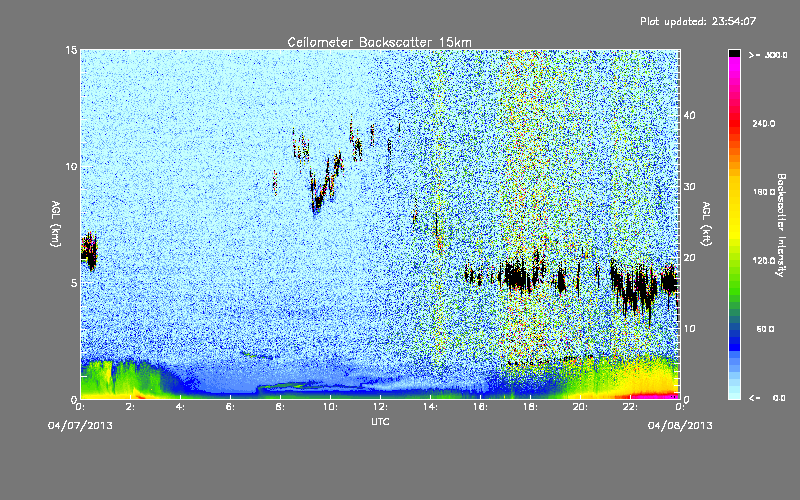The width and height of the screenshot is (800, 500).
Task: Click the '180.0' colorbar tick label
Action: coord(764,192)
